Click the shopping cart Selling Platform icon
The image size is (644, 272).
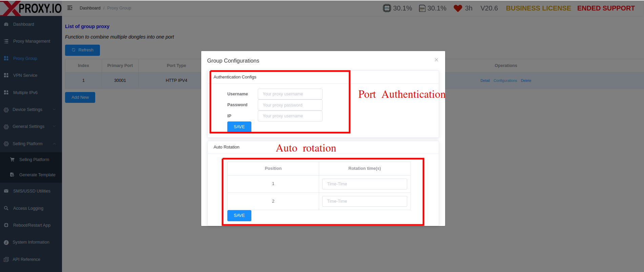point(13,159)
